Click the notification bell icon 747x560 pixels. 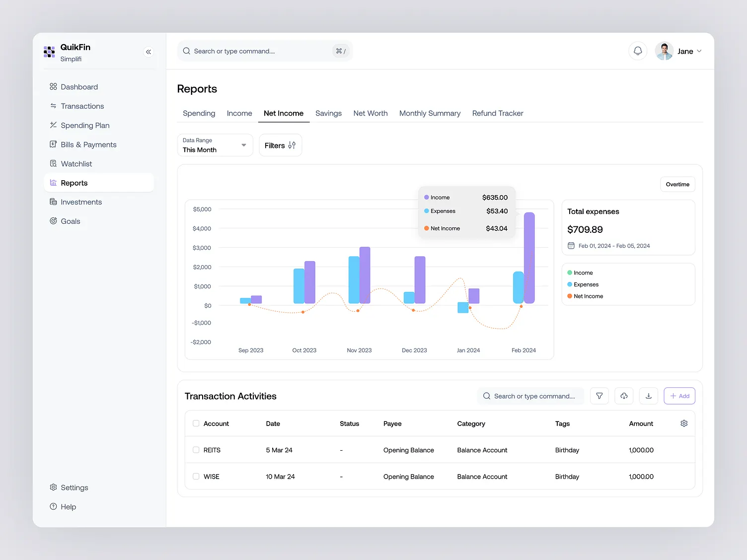tap(638, 51)
